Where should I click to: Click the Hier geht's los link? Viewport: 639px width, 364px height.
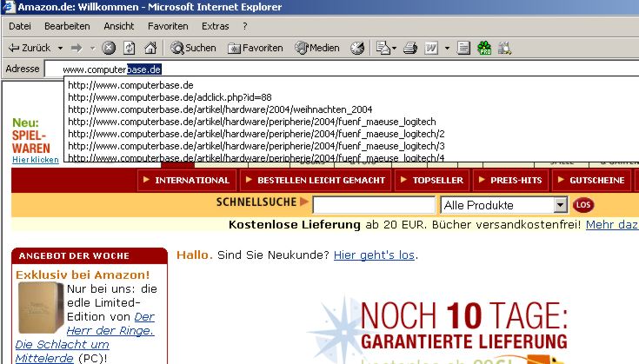374,255
